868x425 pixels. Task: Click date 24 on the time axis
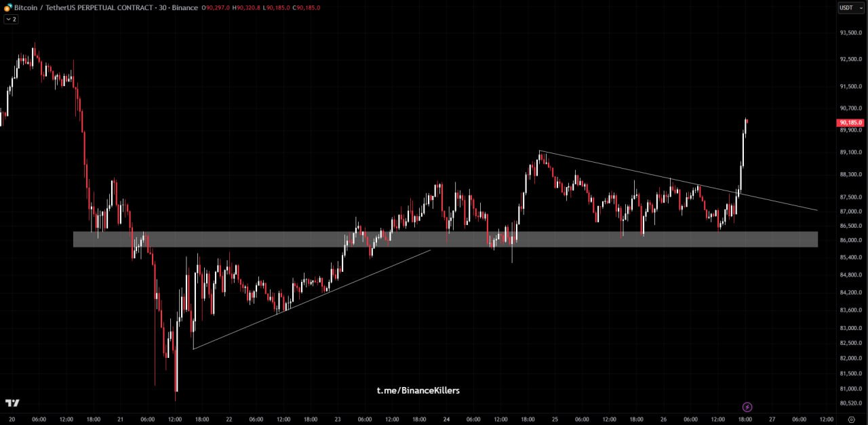click(x=446, y=420)
